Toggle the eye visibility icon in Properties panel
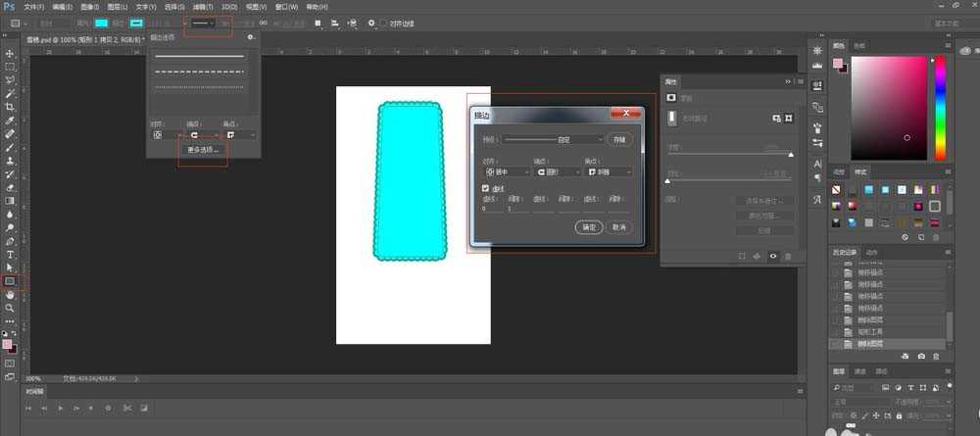980x436 pixels. [x=773, y=256]
